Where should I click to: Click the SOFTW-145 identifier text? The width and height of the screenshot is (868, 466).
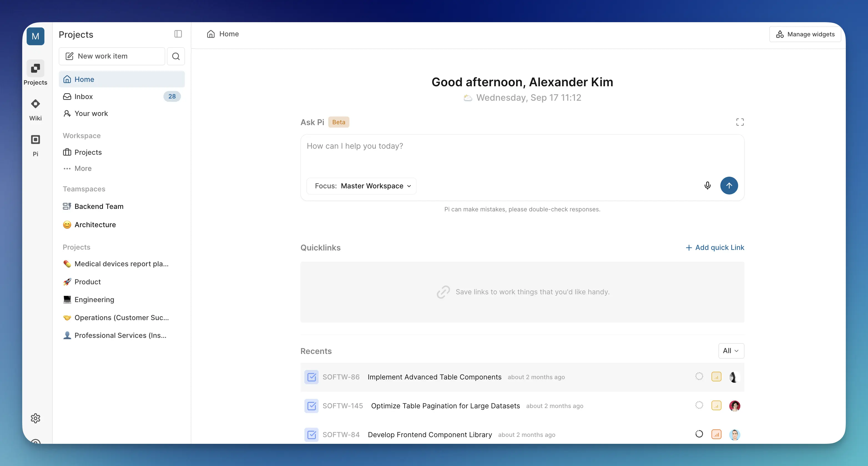[x=343, y=406]
